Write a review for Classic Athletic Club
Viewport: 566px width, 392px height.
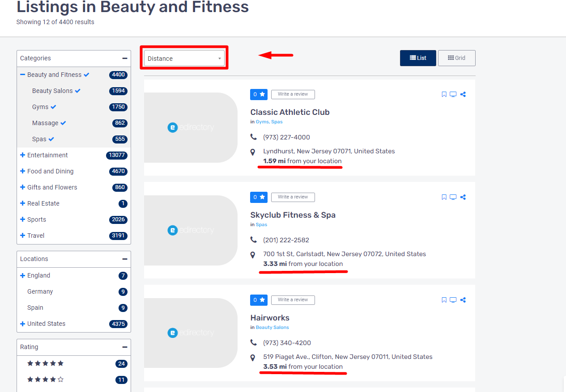coord(293,94)
